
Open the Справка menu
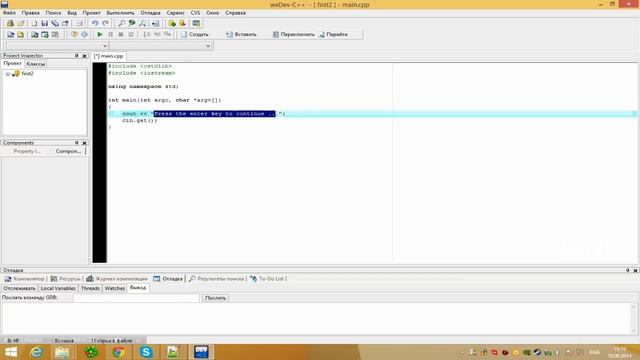click(236, 13)
